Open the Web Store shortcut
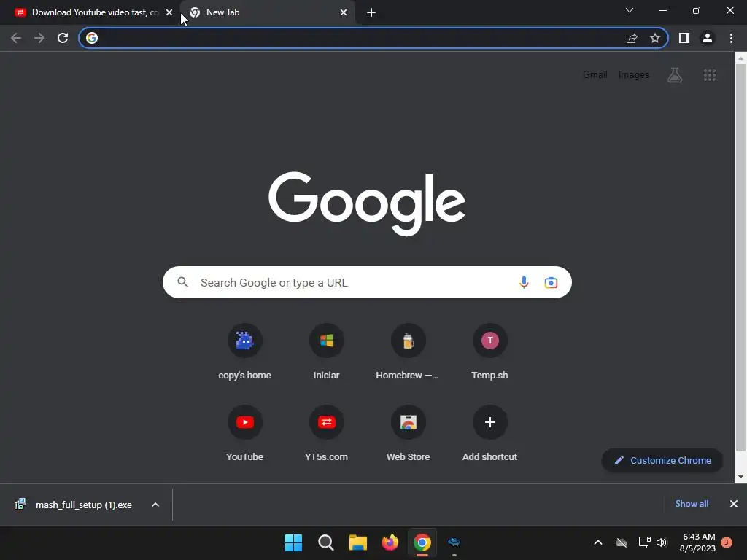Viewport: 747px width, 560px height. [409, 434]
